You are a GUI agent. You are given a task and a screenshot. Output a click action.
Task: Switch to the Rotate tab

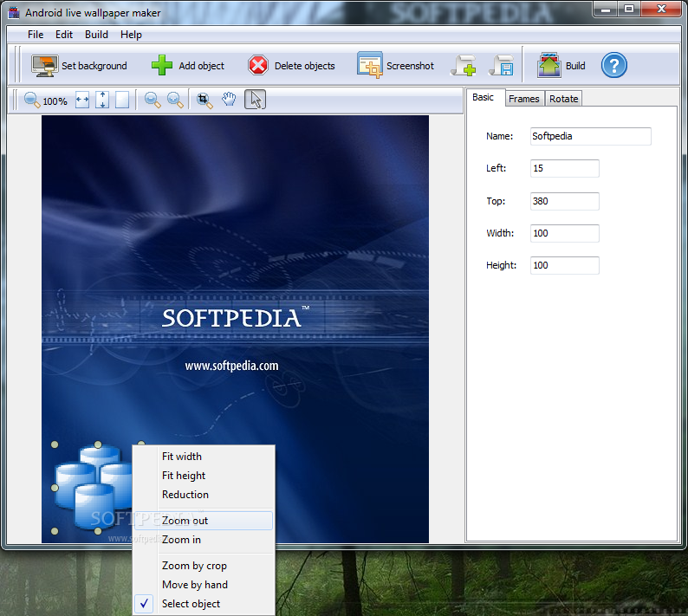pyautogui.click(x=564, y=99)
